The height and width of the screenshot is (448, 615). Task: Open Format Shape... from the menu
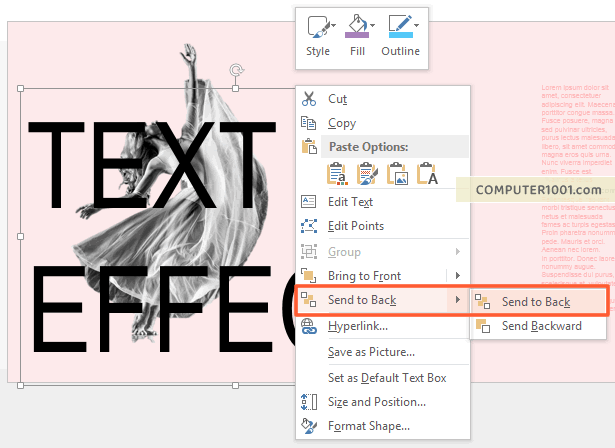[368, 426]
